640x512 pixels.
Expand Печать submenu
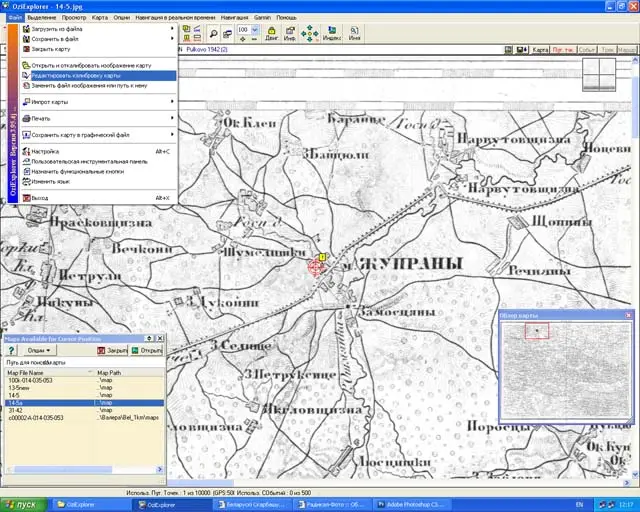tap(98, 118)
